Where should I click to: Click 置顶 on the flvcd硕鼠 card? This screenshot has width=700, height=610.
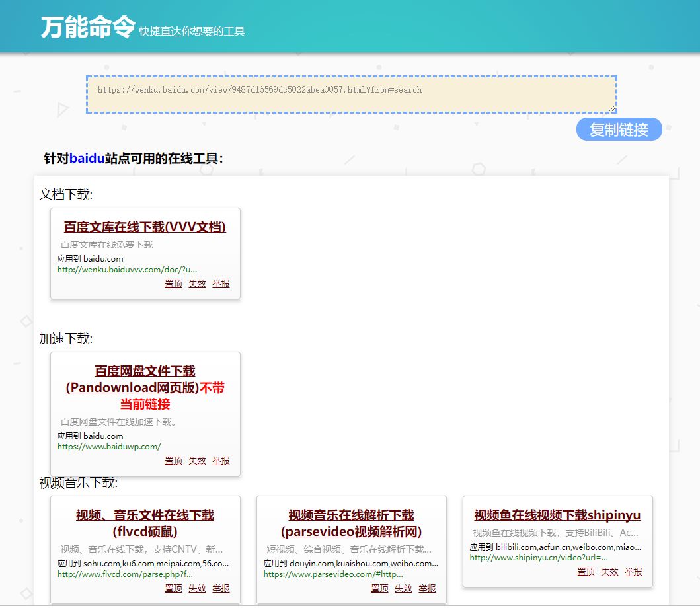(173, 589)
